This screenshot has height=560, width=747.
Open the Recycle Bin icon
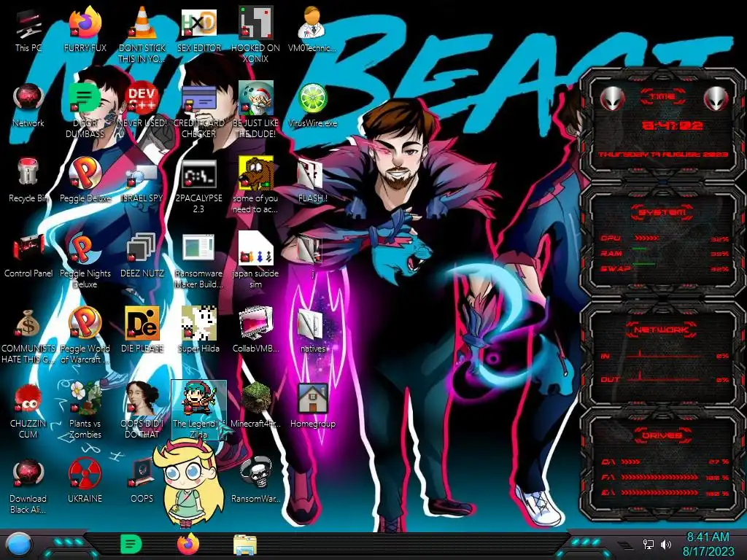[28, 173]
